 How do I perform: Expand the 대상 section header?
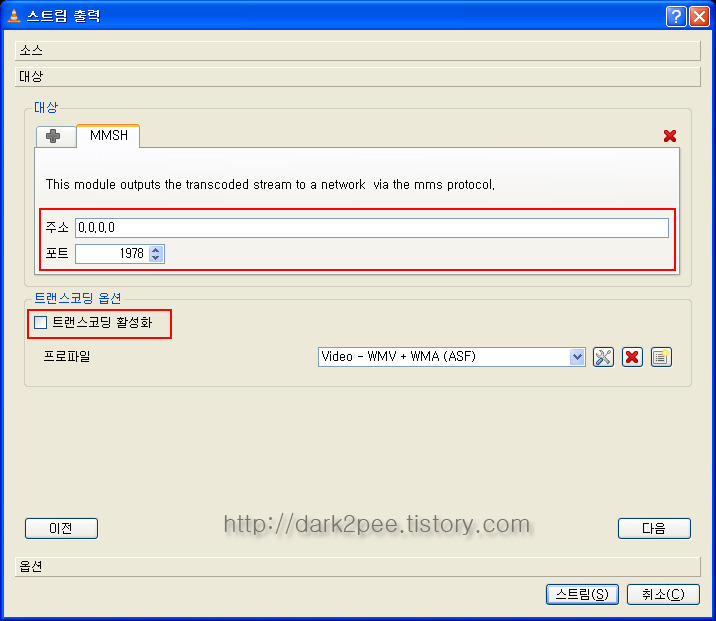click(358, 76)
